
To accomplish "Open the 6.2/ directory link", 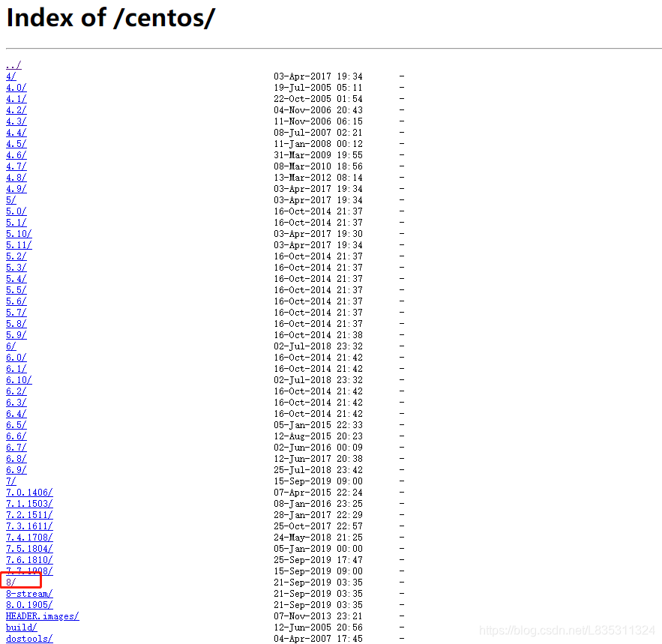I will tap(16, 391).
